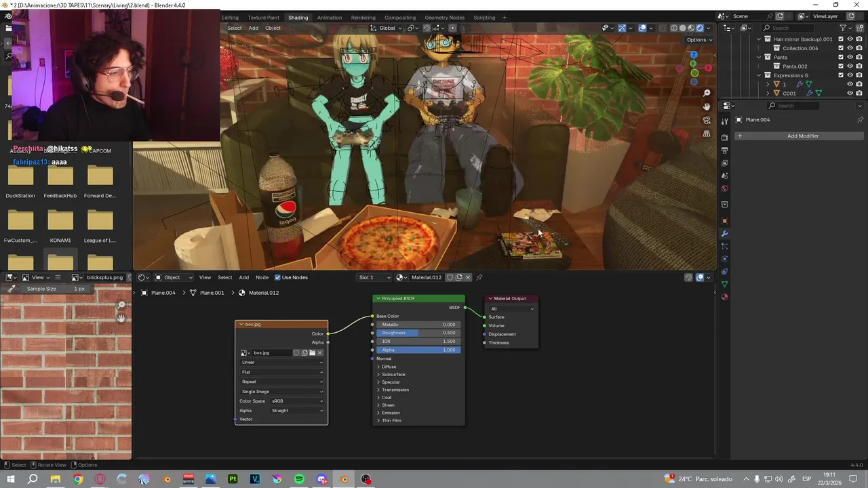Switch to Scripting workspace tab
The height and width of the screenshot is (488, 868).
(x=484, y=17)
